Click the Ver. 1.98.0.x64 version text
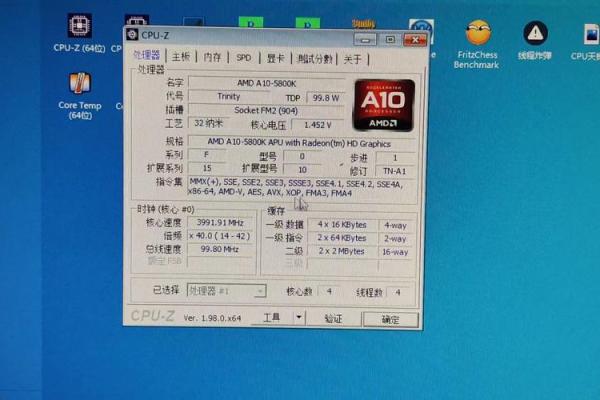This screenshot has height=400, width=600. pos(212,318)
